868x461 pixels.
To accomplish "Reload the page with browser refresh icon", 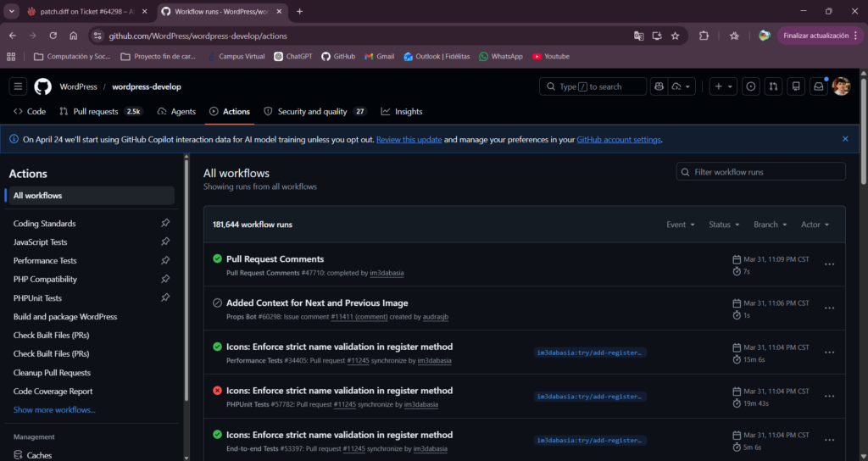I will [x=53, y=36].
